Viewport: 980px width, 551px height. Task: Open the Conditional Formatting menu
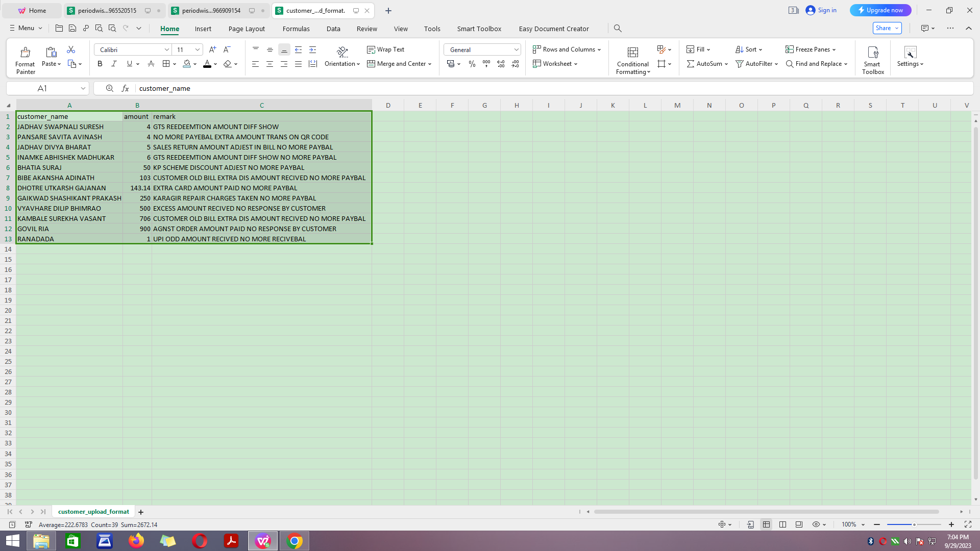click(x=633, y=60)
